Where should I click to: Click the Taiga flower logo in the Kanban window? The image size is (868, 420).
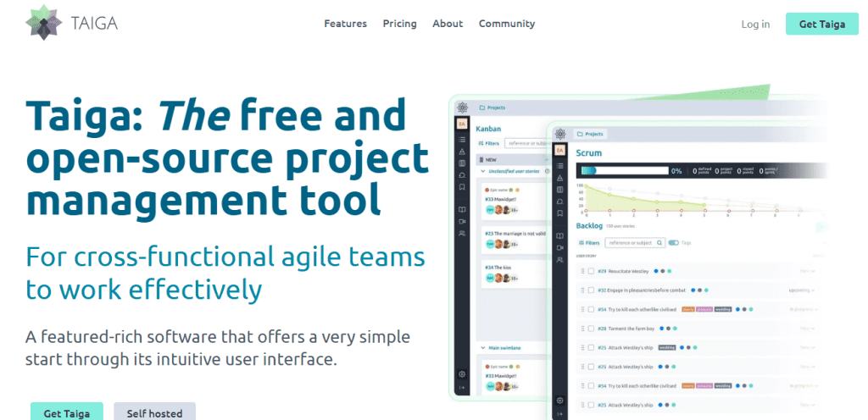463,108
